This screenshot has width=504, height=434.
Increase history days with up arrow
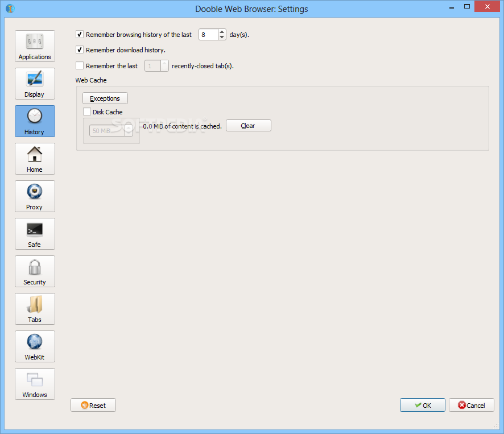coord(222,32)
